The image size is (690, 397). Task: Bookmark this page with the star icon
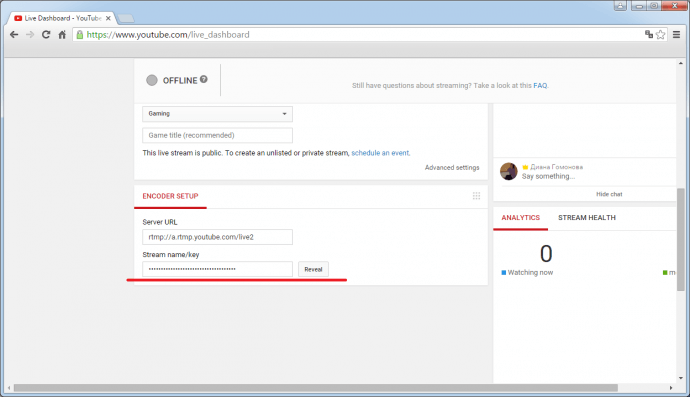(x=661, y=34)
